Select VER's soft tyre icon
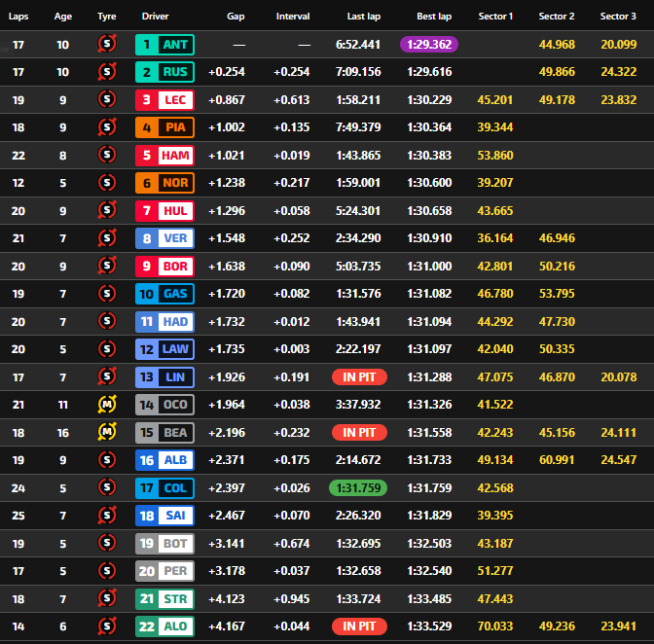 tap(107, 238)
